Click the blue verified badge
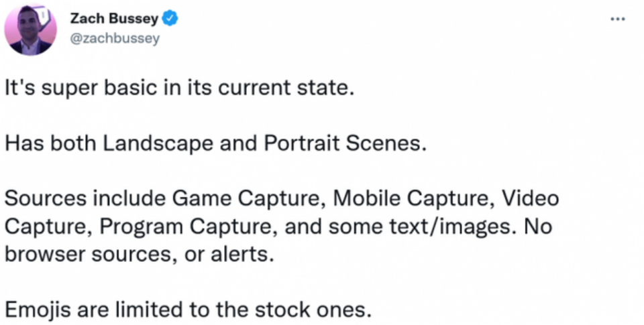Viewport: 644px width, 325px height. (x=171, y=19)
